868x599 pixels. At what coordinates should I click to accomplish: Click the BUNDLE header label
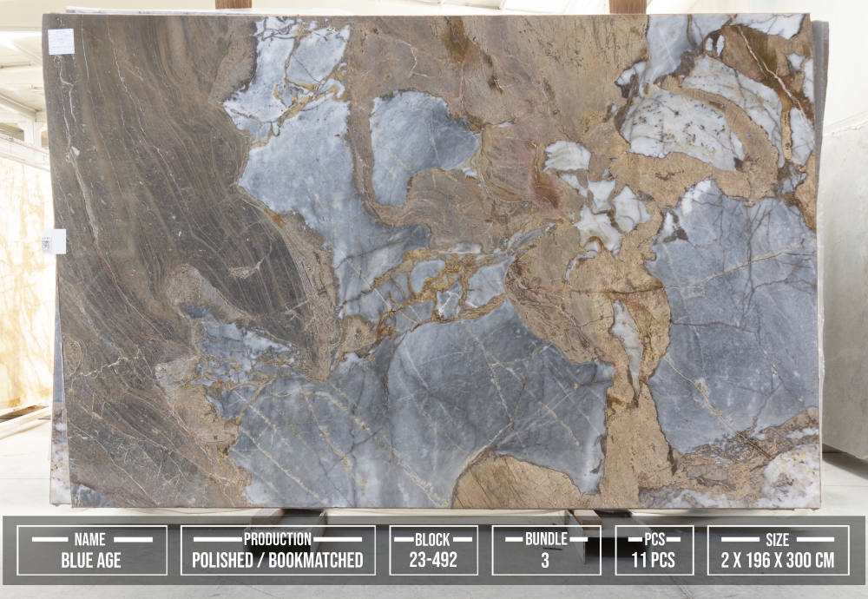[x=545, y=539]
